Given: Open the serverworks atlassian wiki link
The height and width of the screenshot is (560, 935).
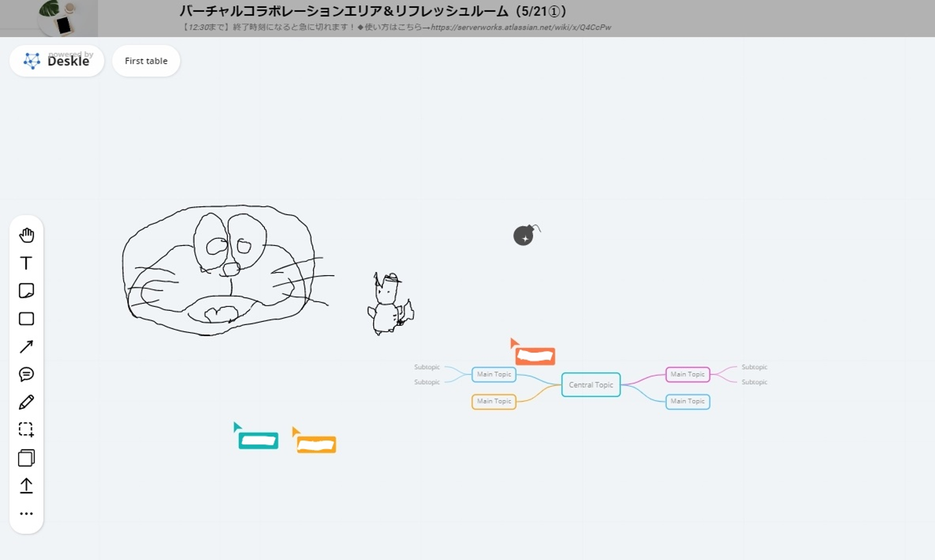Looking at the screenshot, I should (521, 27).
